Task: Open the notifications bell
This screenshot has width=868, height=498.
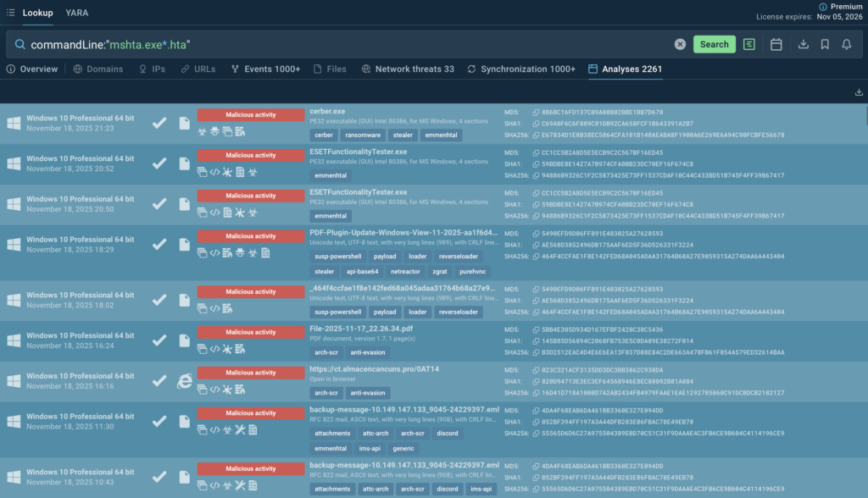Action: click(846, 44)
